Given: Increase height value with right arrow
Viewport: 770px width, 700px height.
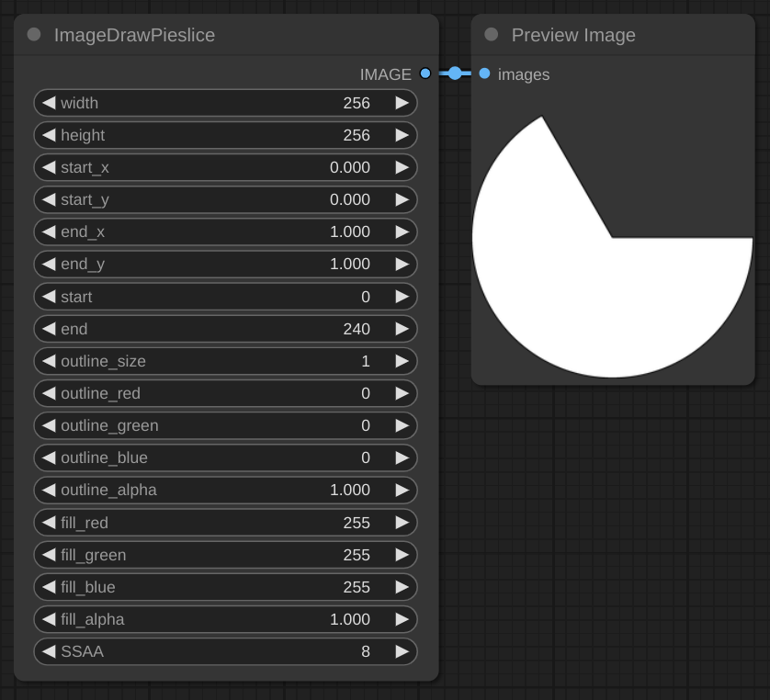Looking at the screenshot, I should tap(402, 135).
